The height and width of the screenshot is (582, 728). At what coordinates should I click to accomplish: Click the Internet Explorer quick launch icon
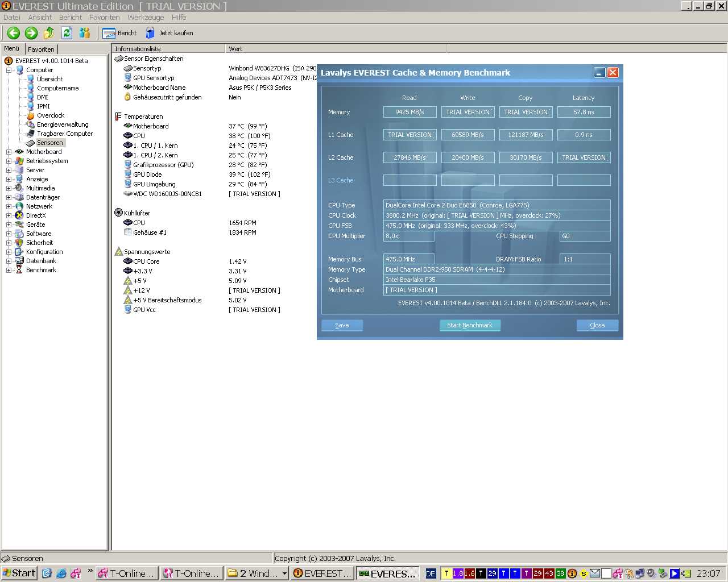61,573
